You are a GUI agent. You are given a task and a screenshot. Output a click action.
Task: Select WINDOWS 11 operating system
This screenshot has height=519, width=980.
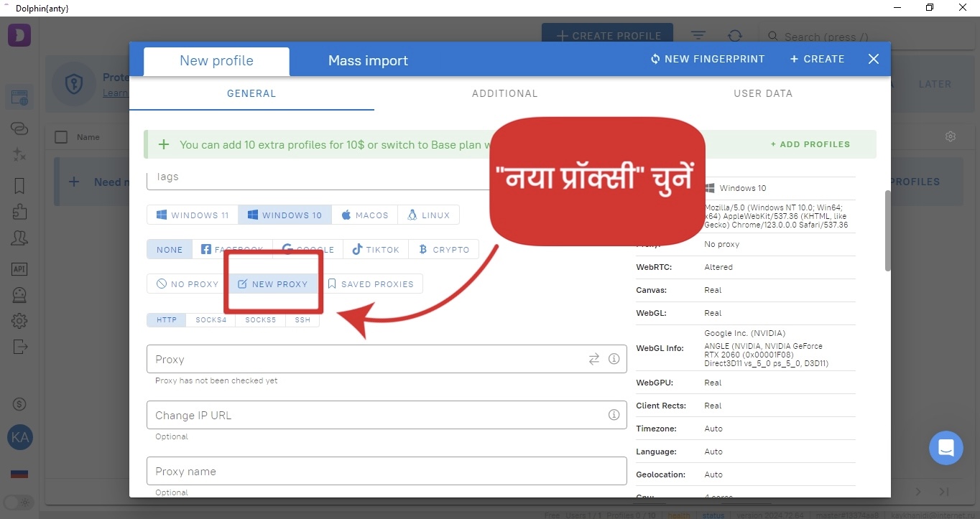193,215
